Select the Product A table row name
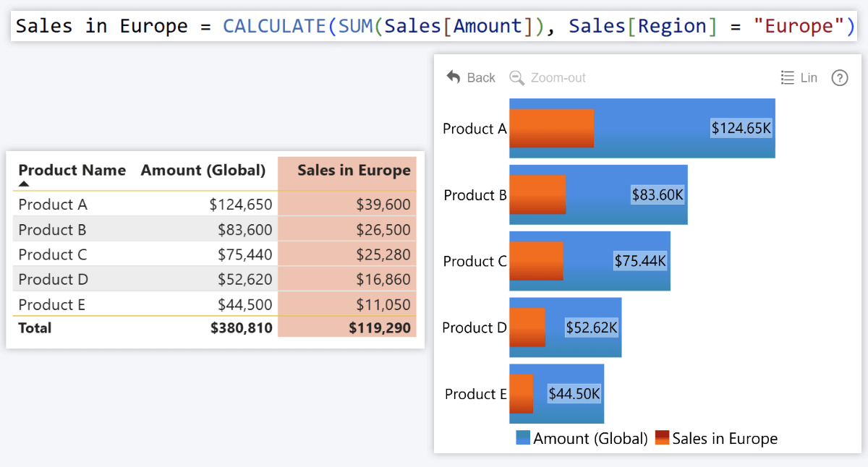The height and width of the screenshot is (467, 868). pos(53,205)
